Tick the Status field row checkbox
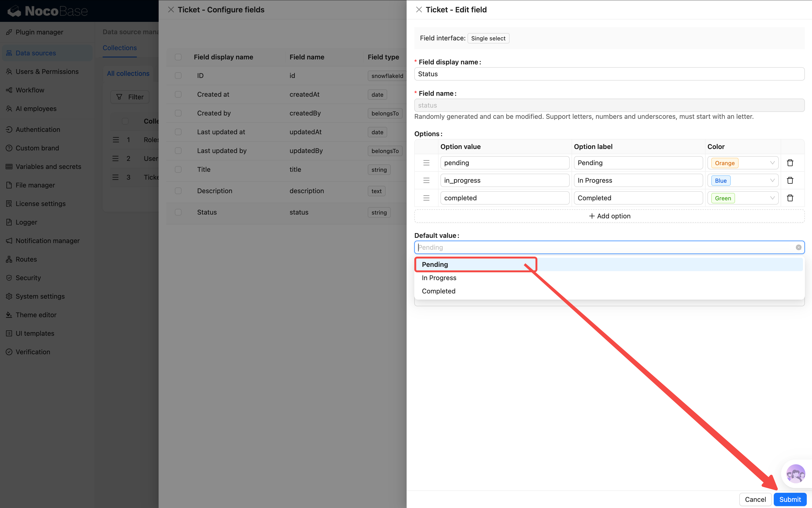The height and width of the screenshot is (508, 812). [178, 212]
